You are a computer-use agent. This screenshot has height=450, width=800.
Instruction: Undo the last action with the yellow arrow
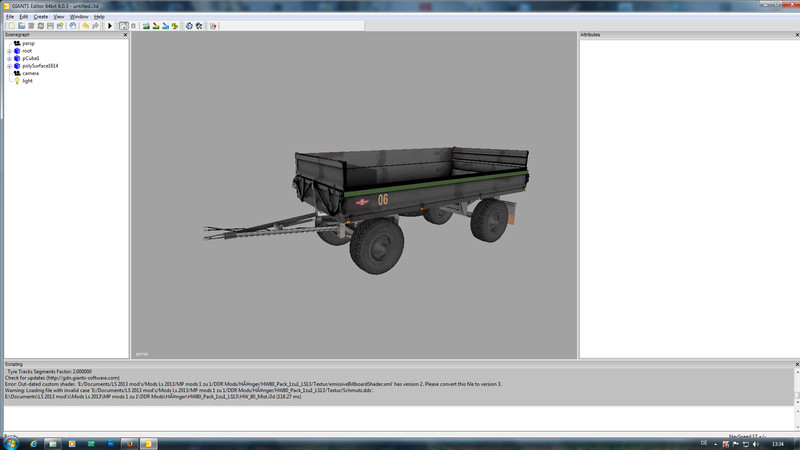86,26
